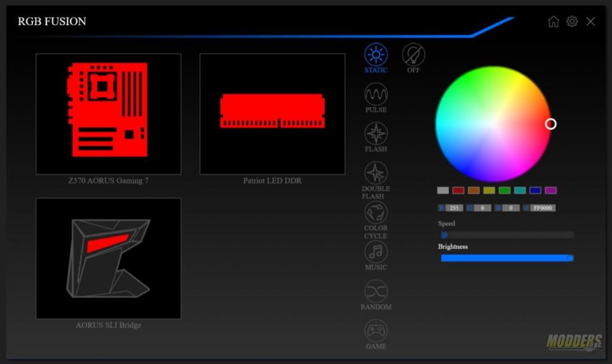Screen dimensions: 612x364
Task: Choose the AORUS SLI Bridge device
Action: (x=108, y=258)
